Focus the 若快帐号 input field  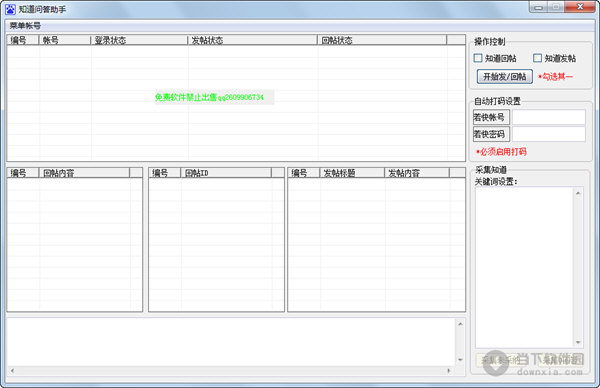point(549,117)
